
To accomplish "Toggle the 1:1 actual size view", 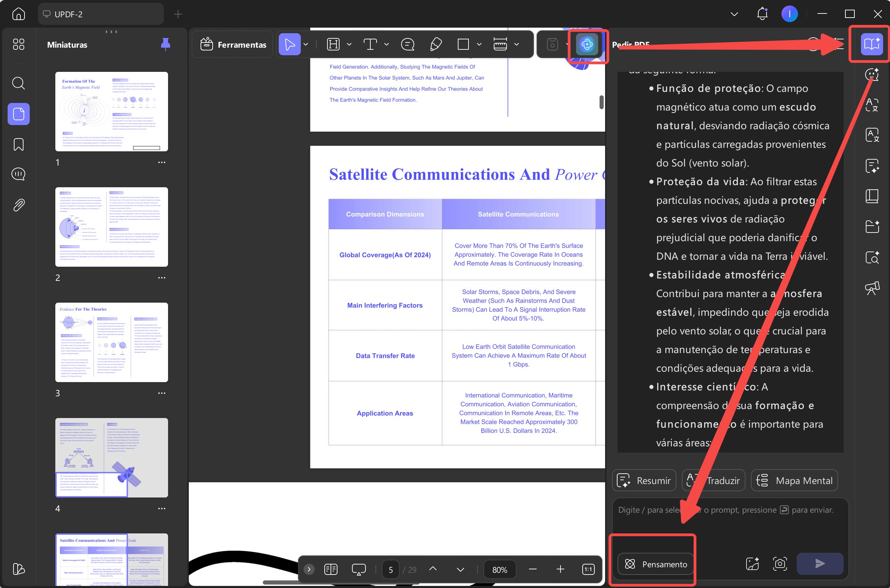I will (588, 569).
